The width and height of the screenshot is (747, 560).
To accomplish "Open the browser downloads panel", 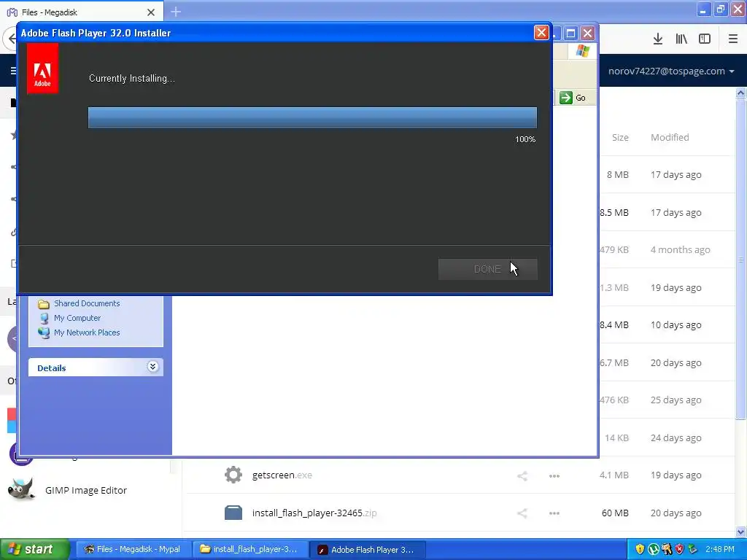I will tap(658, 39).
